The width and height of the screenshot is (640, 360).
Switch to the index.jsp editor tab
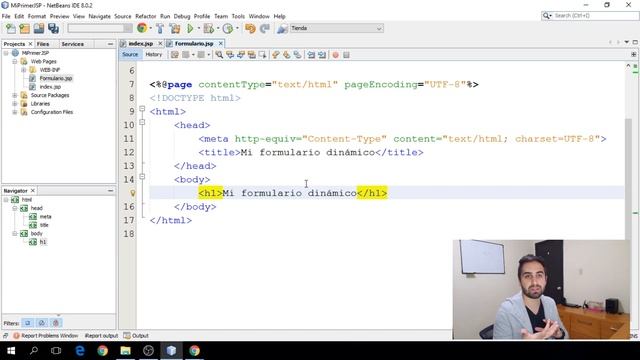(x=141, y=43)
